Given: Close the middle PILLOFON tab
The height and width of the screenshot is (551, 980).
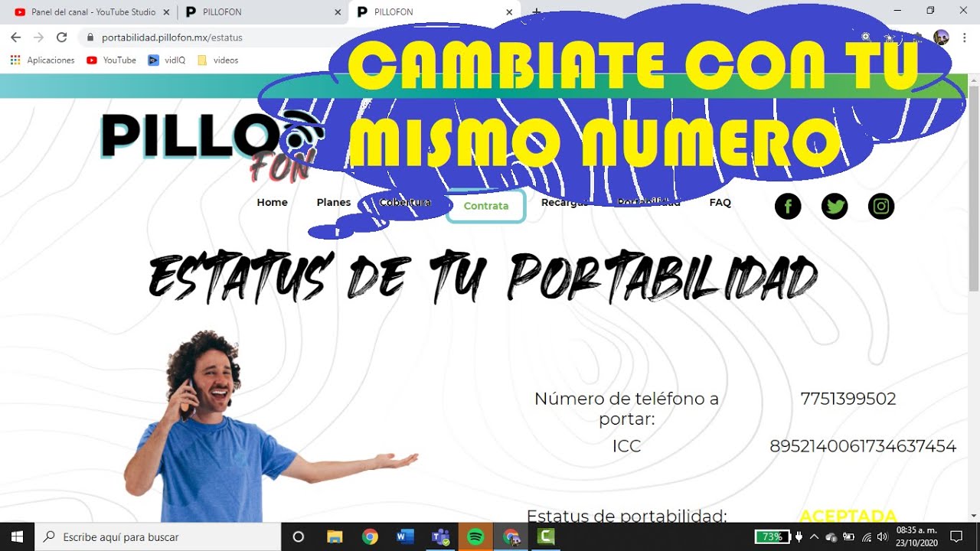Looking at the screenshot, I should click(x=338, y=12).
